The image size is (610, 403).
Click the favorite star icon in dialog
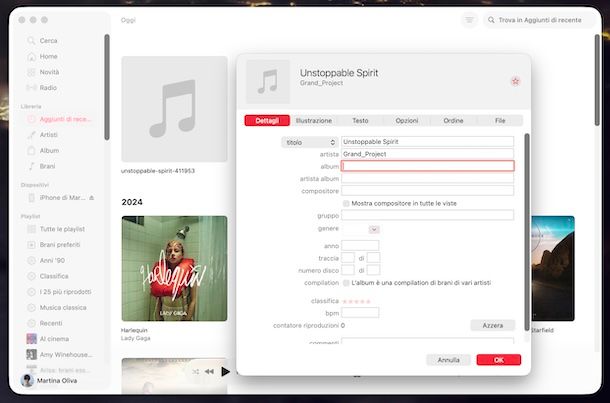tap(515, 81)
